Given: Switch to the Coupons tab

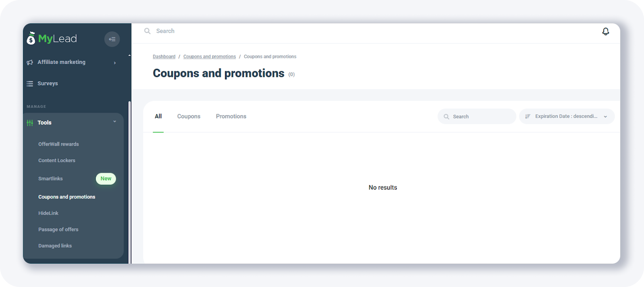Looking at the screenshot, I should point(189,116).
